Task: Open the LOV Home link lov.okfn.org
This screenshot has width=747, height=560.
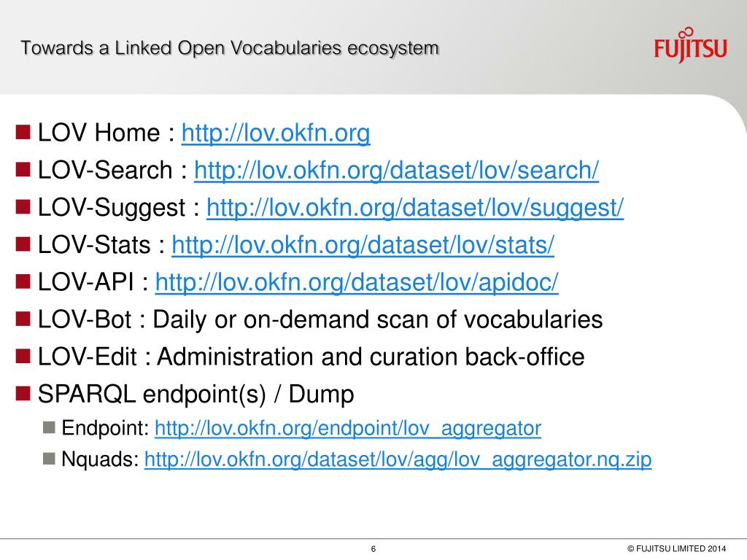Action: click(x=275, y=133)
